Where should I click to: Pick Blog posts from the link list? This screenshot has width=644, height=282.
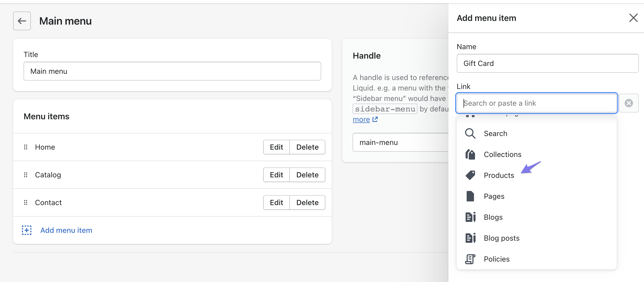501,238
